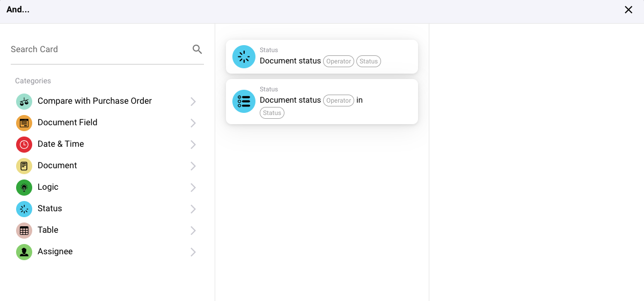Click the blue Status spinner icon in categories

click(24, 209)
